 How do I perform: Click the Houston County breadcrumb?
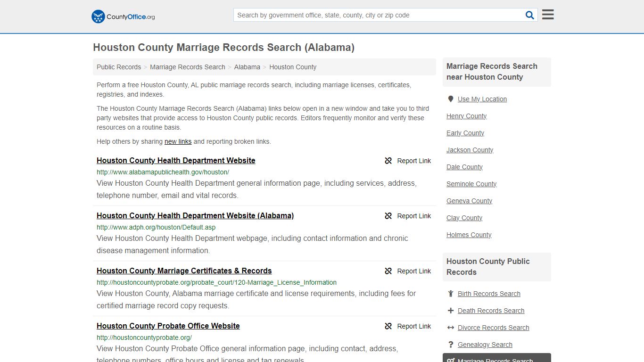pos(293,67)
